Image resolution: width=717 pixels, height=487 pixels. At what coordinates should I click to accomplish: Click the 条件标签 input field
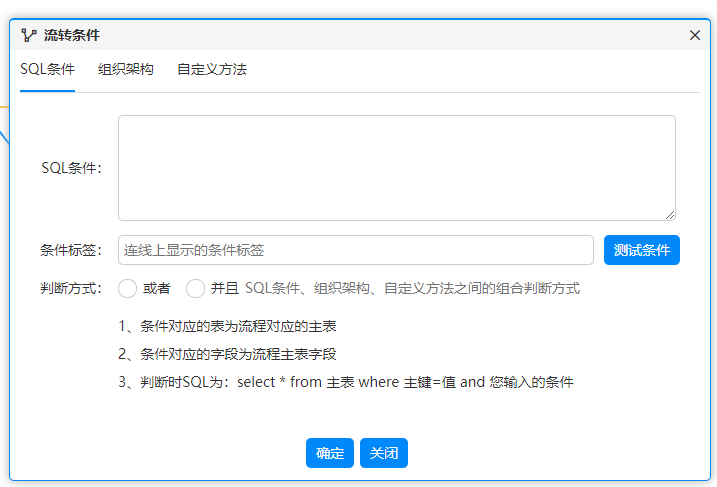point(356,250)
